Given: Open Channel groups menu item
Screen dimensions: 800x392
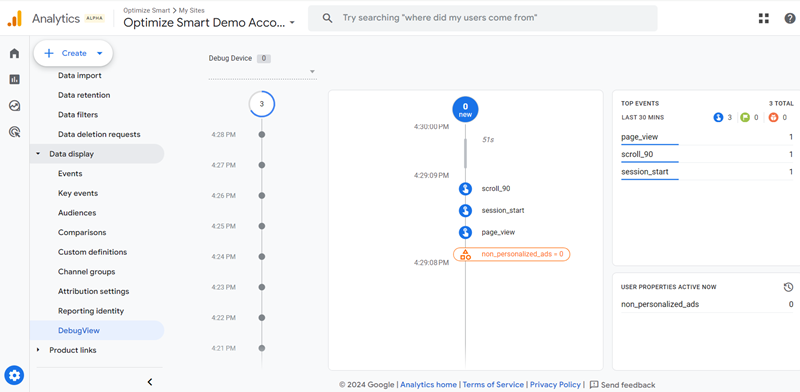Looking at the screenshot, I should [87, 272].
